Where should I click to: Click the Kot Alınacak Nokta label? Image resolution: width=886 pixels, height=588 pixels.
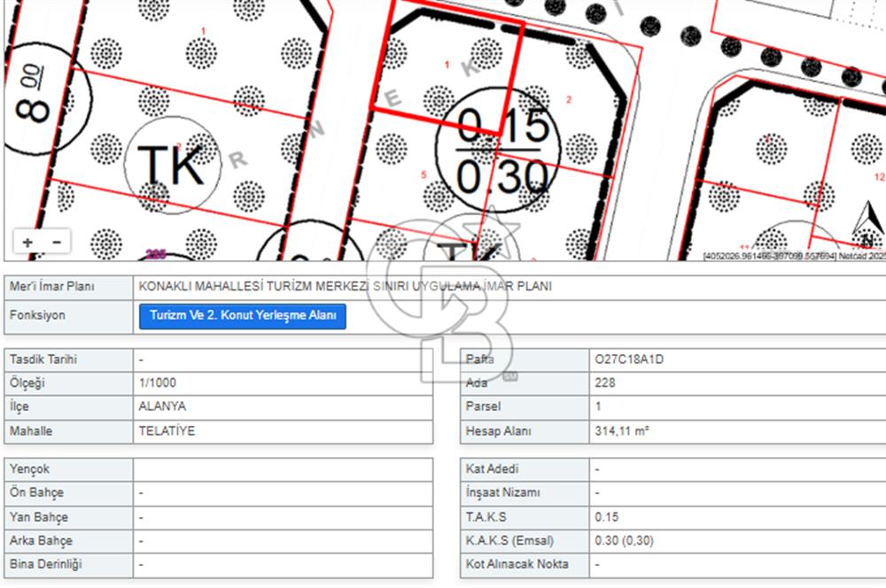pos(517,564)
